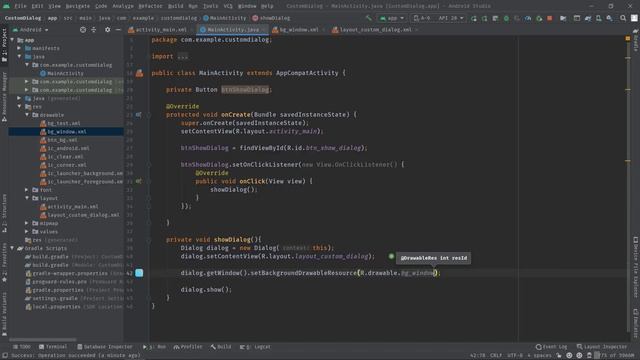Click the Search Everywhere magnifier icon
Viewport: 640px width, 360px height.
pyautogui.click(x=623, y=18)
